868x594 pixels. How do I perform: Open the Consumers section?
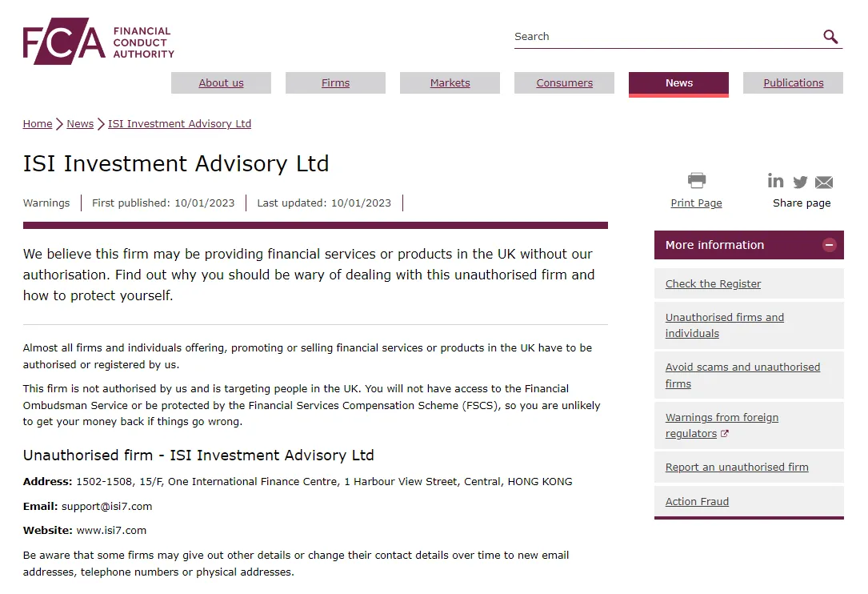pos(564,82)
